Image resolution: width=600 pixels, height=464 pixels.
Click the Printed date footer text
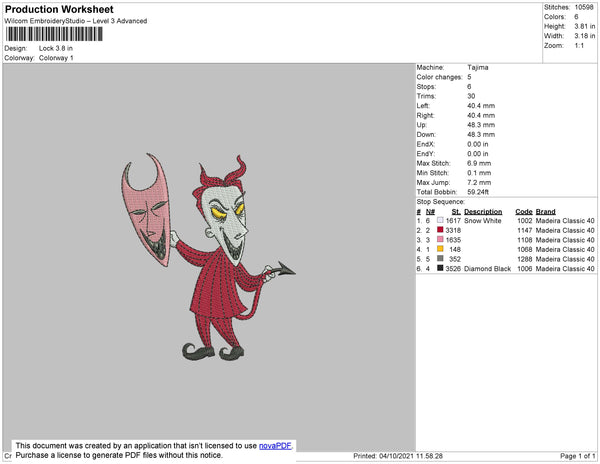pyautogui.click(x=398, y=456)
